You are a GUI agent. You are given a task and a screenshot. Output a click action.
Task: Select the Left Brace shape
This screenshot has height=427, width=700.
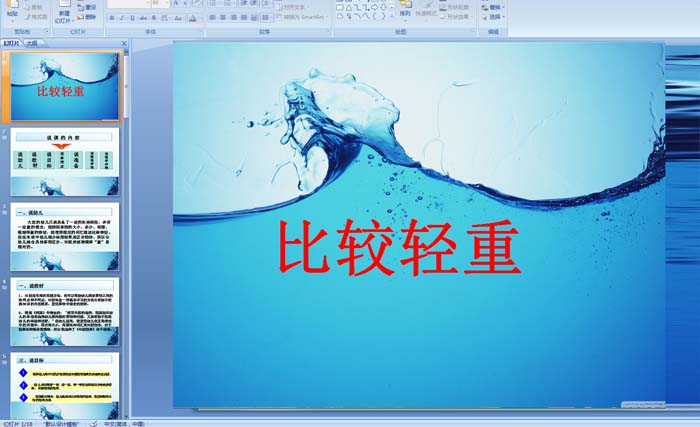374,17
